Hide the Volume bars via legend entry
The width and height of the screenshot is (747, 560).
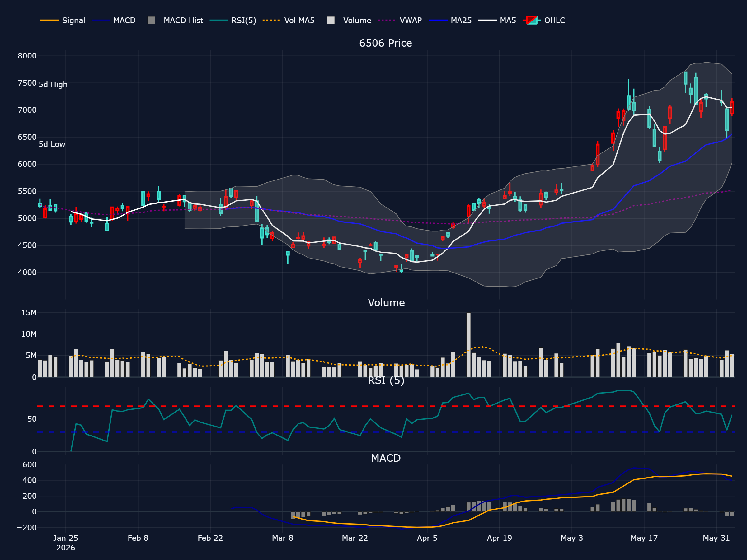(x=349, y=20)
